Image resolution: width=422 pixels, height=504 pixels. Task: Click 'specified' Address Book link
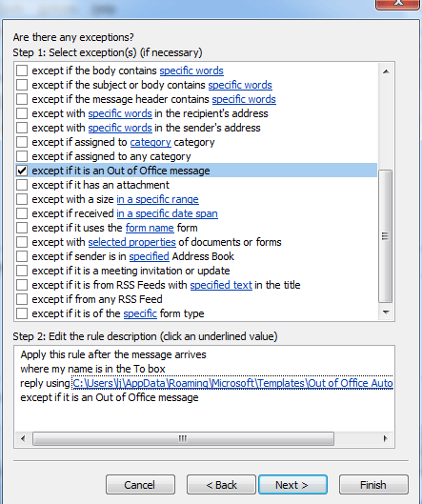coord(150,256)
